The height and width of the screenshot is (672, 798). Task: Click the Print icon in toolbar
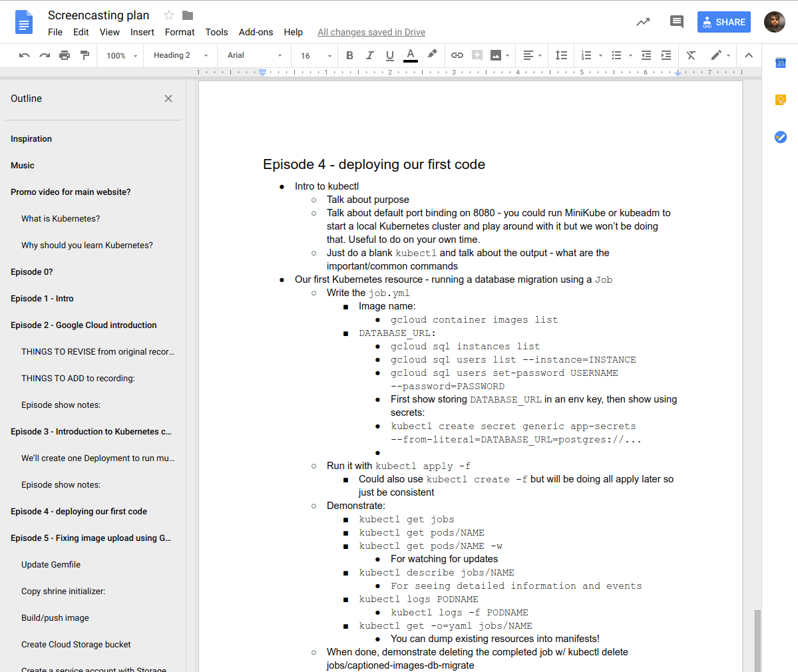(65, 55)
